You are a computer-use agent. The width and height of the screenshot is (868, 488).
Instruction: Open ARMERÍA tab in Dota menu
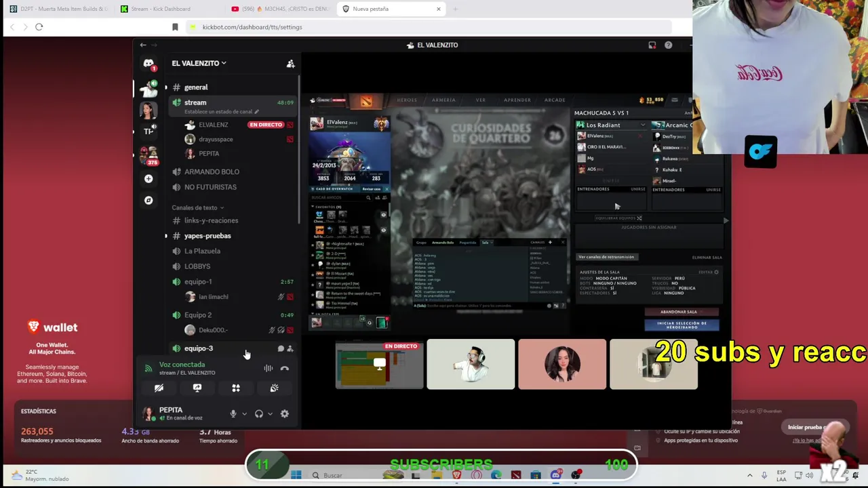click(443, 100)
